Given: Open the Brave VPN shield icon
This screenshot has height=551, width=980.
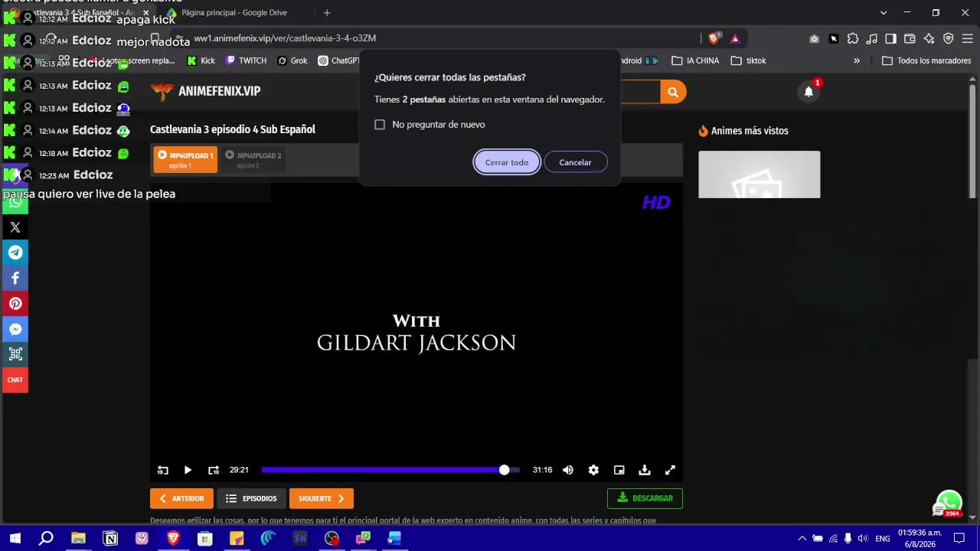Looking at the screenshot, I should [x=948, y=38].
